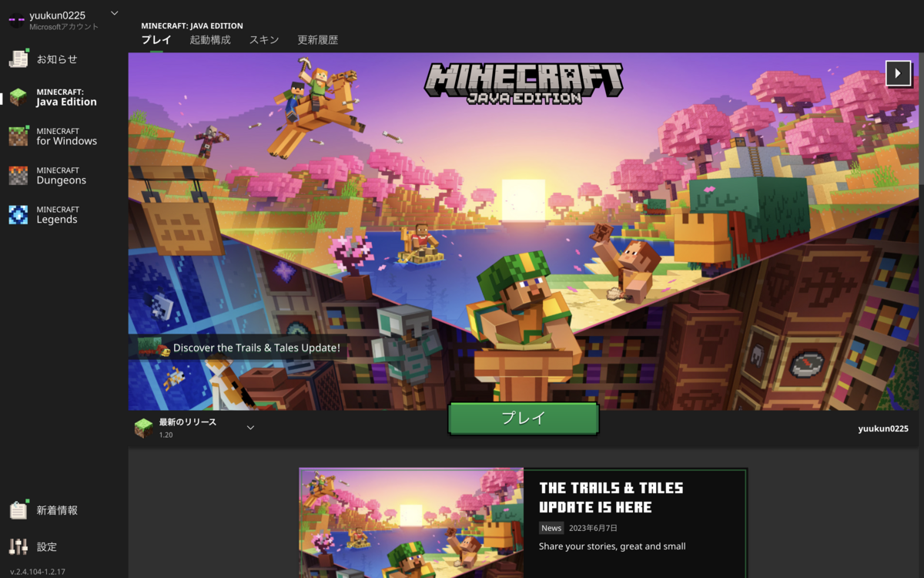Select the Minecraft Java Edition grass block icon
924x578 pixels.
(x=18, y=97)
